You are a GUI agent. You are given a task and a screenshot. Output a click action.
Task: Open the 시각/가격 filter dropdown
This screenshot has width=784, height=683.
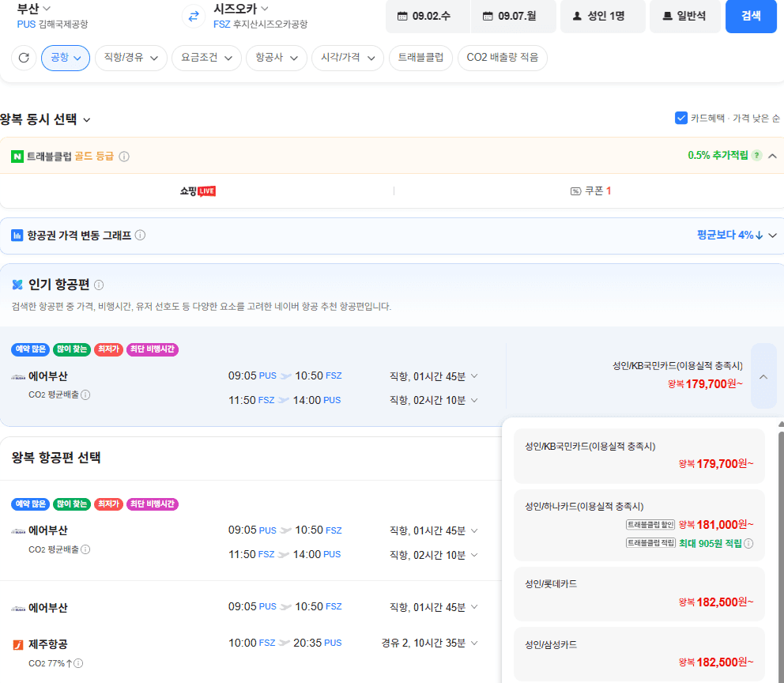348,58
